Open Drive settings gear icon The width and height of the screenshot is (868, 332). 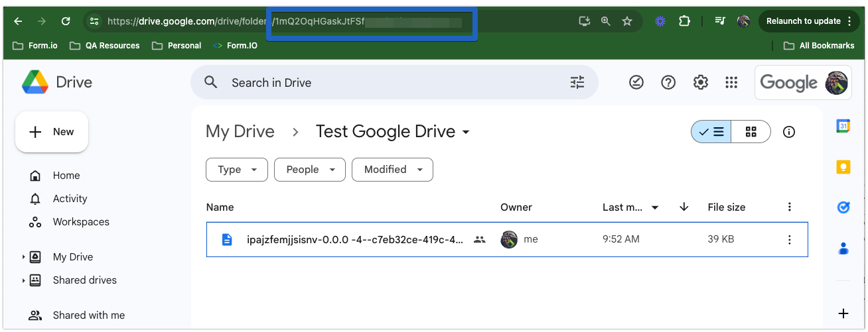pos(700,82)
